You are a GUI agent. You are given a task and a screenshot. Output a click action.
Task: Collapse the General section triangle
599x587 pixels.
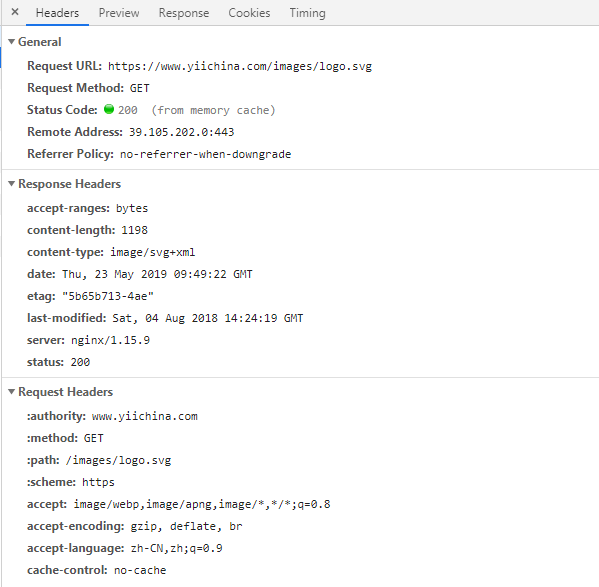coord(11,42)
